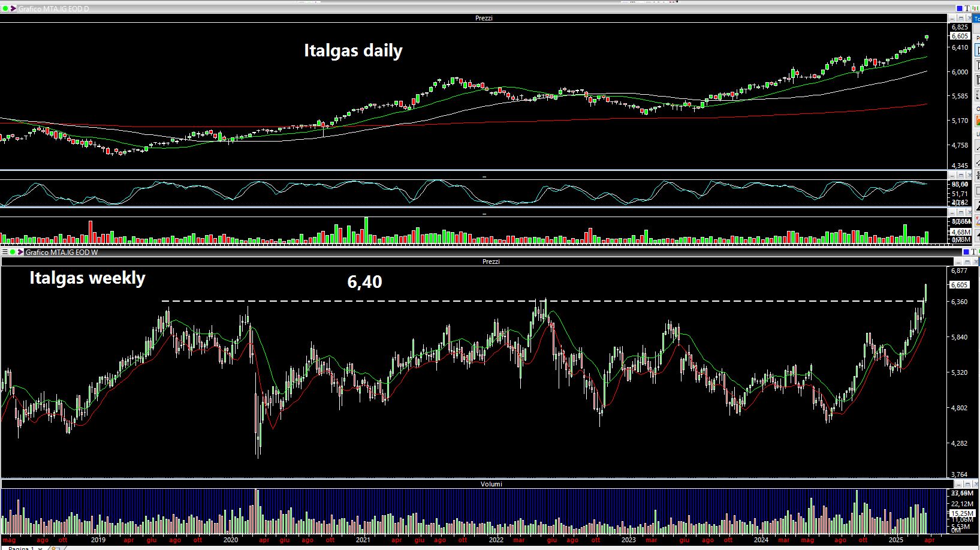This screenshot has height=550, width=980.
Task: Select the dashed horizontal resistance line
Action: coord(542,300)
